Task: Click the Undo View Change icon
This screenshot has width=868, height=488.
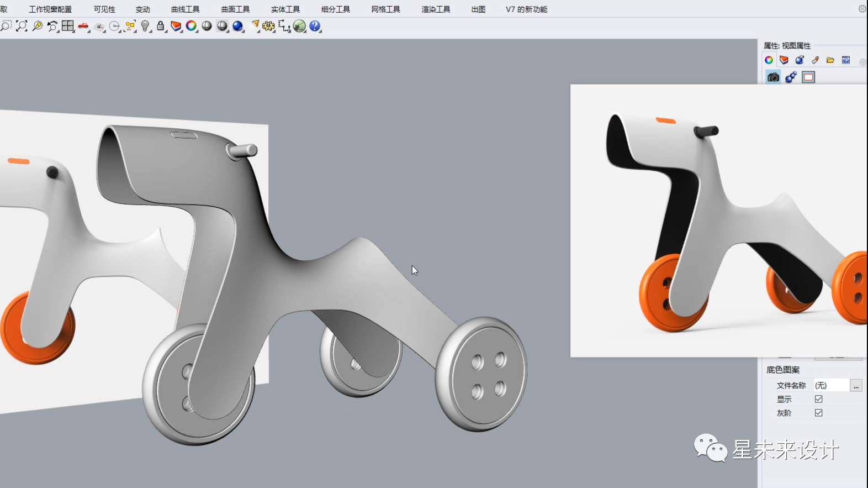Action: [52, 26]
